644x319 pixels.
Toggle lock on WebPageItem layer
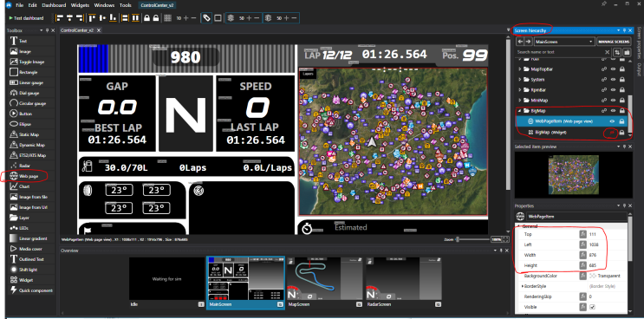click(x=621, y=121)
